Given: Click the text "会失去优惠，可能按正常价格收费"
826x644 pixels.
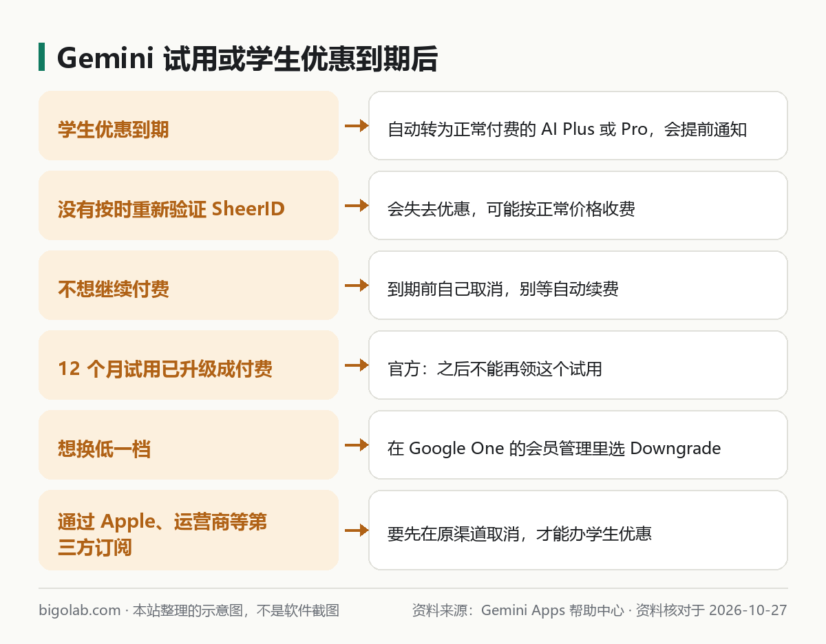Looking at the screenshot, I should [511, 209].
